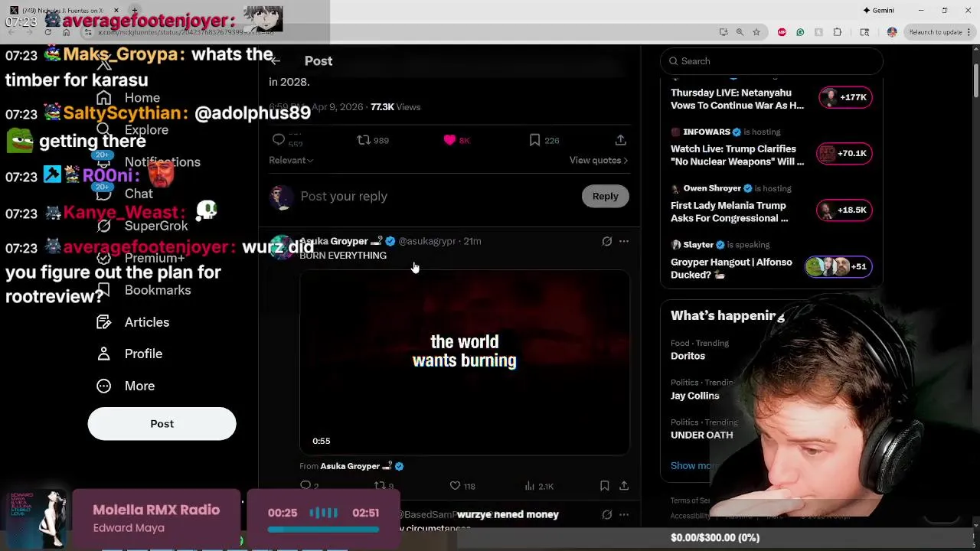Open Owen Shroyer First Lady Melania space

coord(730,212)
